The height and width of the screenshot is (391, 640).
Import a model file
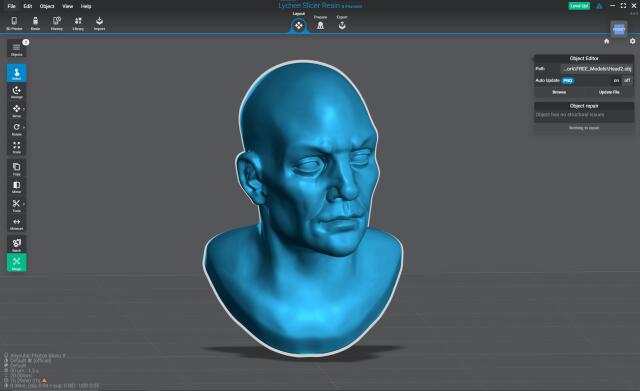[99, 23]
